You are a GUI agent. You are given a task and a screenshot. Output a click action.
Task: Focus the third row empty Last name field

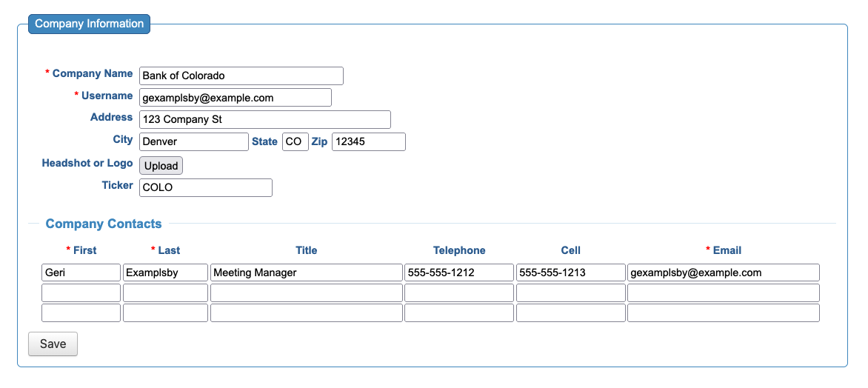coord(165,312)
